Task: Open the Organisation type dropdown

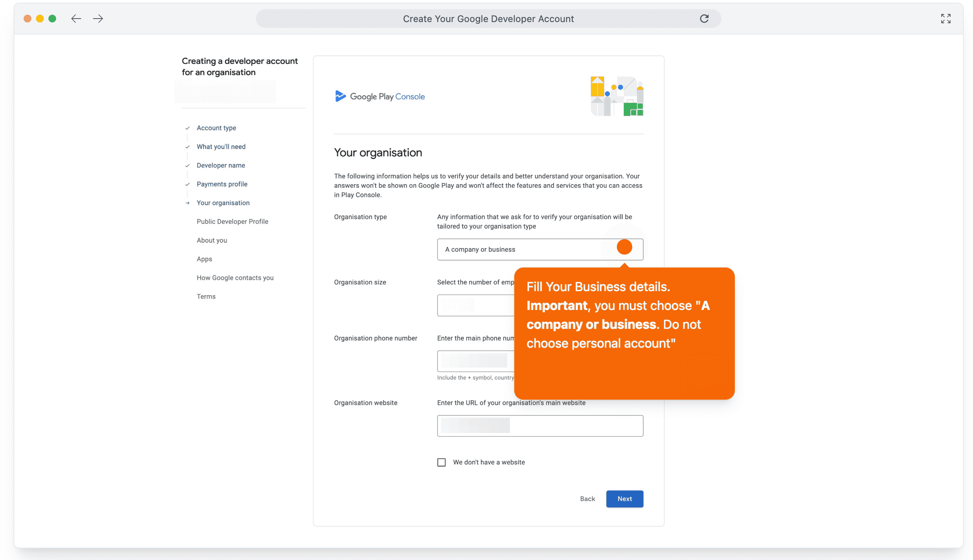Action: point(527,250)
